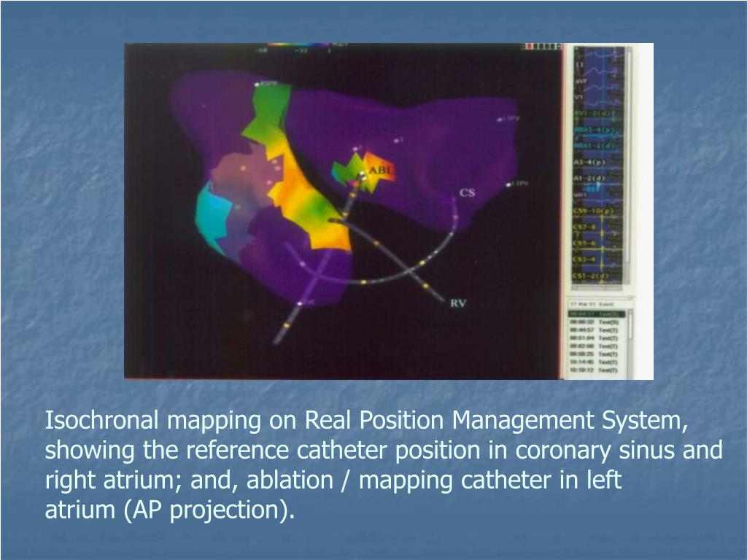747x560 pixels.
Task: Select the 10:14:45 event row
Action: point(594,362)
